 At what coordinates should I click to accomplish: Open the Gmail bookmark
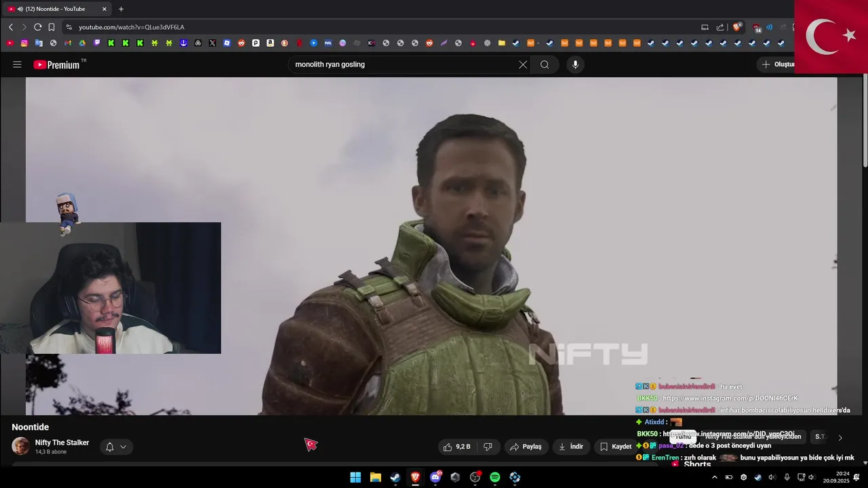click(x=68, y=43)
